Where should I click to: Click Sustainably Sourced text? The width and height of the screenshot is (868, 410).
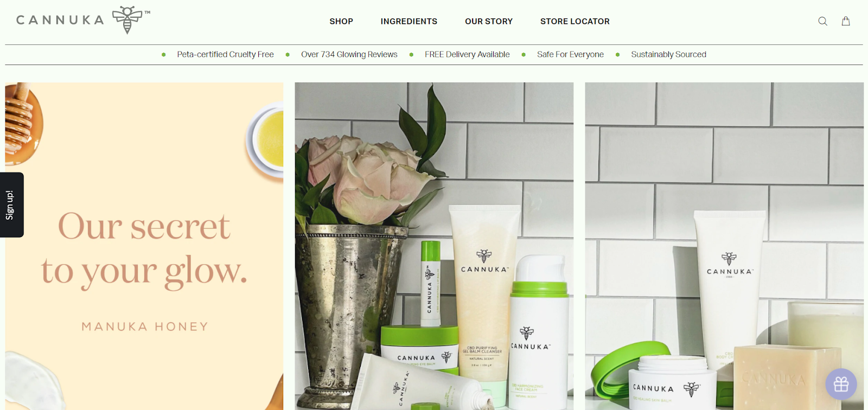[668, 54]
